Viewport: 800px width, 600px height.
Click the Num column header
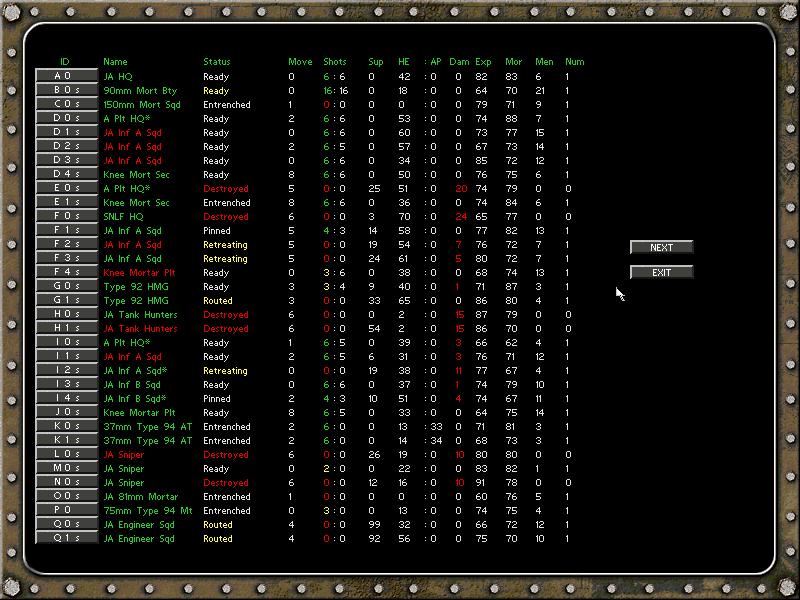(574, 62)
